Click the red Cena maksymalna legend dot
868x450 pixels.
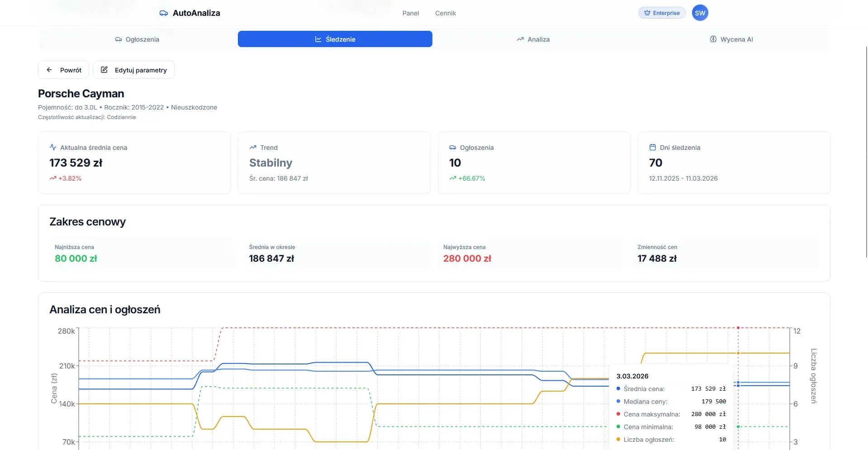pos(618,414)
